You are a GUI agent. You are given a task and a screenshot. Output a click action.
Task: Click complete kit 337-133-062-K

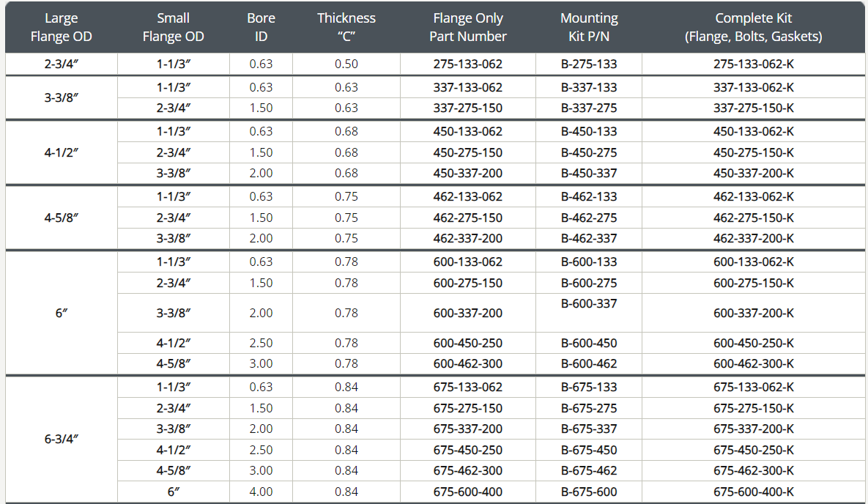tap(754, 87)
